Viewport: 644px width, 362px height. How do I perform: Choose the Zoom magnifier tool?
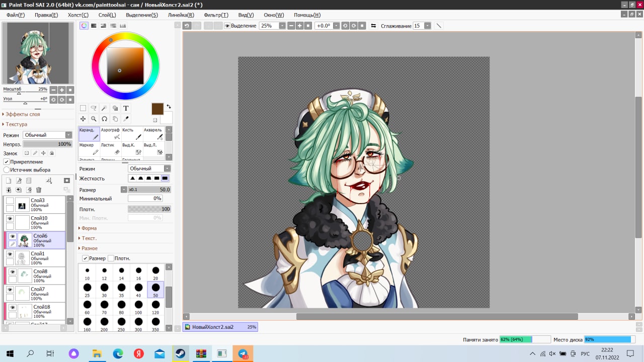click(94, 119)
